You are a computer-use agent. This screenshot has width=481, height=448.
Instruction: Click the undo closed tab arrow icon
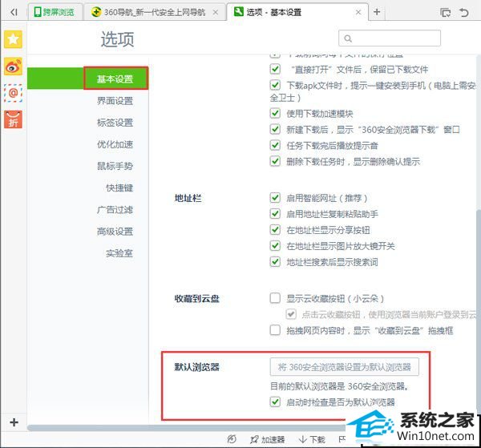coord(464,12)
